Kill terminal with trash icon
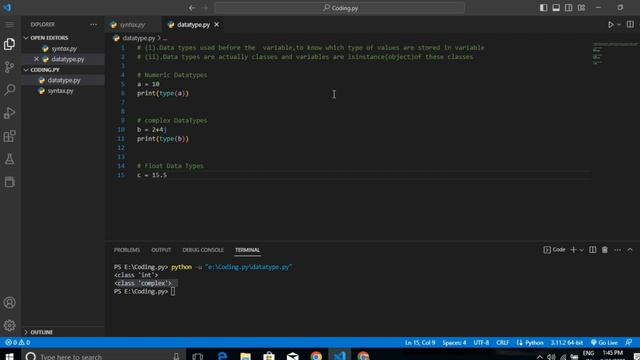640x360 pixels. coord(604,250)
